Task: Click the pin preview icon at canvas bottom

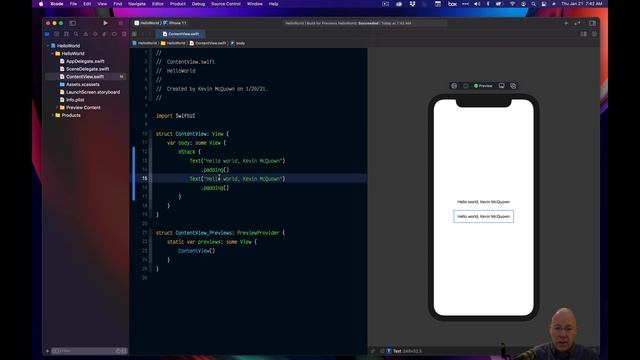Action: 373,351
